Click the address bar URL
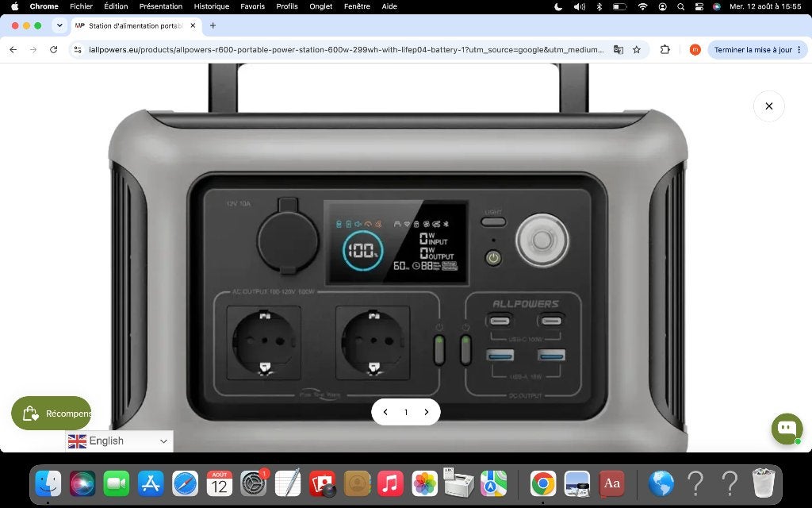Image resolution: width=812 pixels, height=508 pixels. coord(346,50)
